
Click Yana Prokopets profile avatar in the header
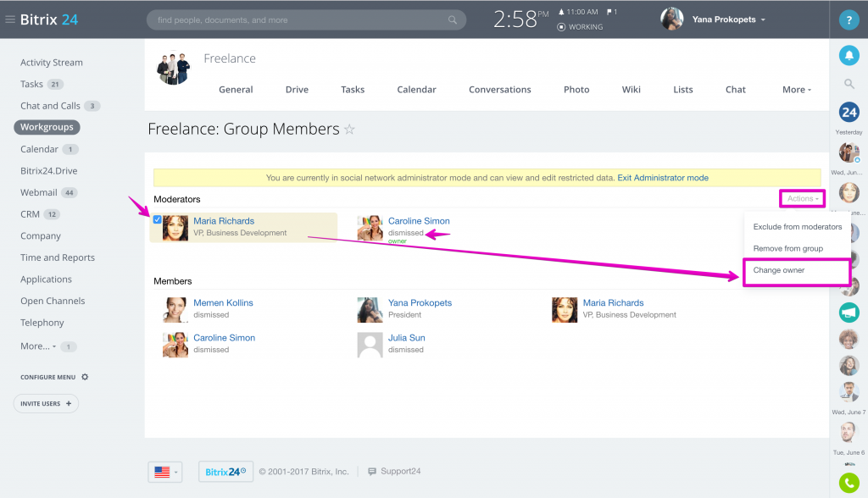672,19
